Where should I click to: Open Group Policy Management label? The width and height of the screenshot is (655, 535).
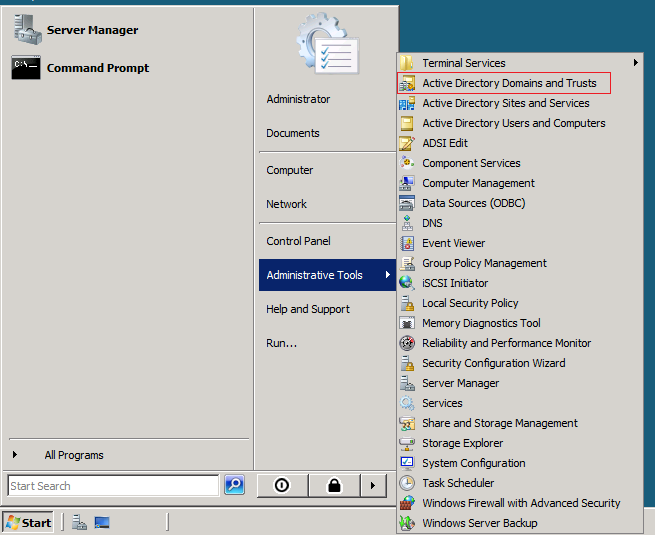484,263
